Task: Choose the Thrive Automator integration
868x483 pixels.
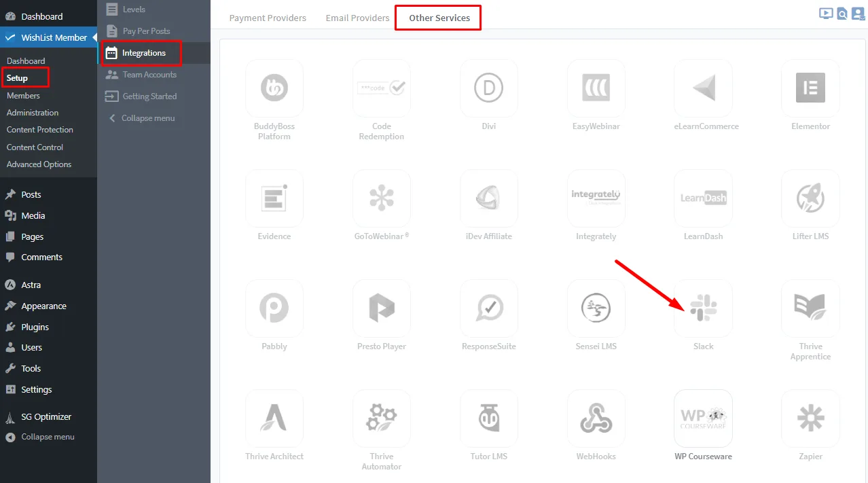Action: click(382, 418)
